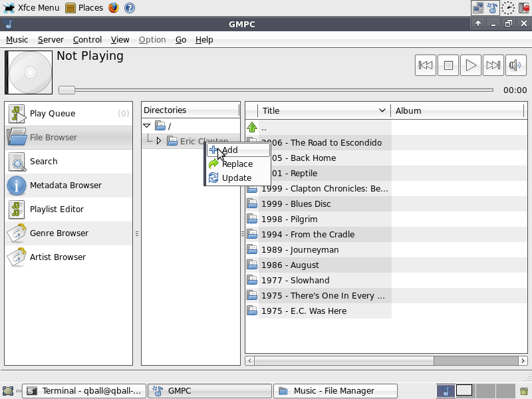Click folder icon of 1986 - August
The image size is (532, 399).
pyautogui.click(x=252, y=265)
